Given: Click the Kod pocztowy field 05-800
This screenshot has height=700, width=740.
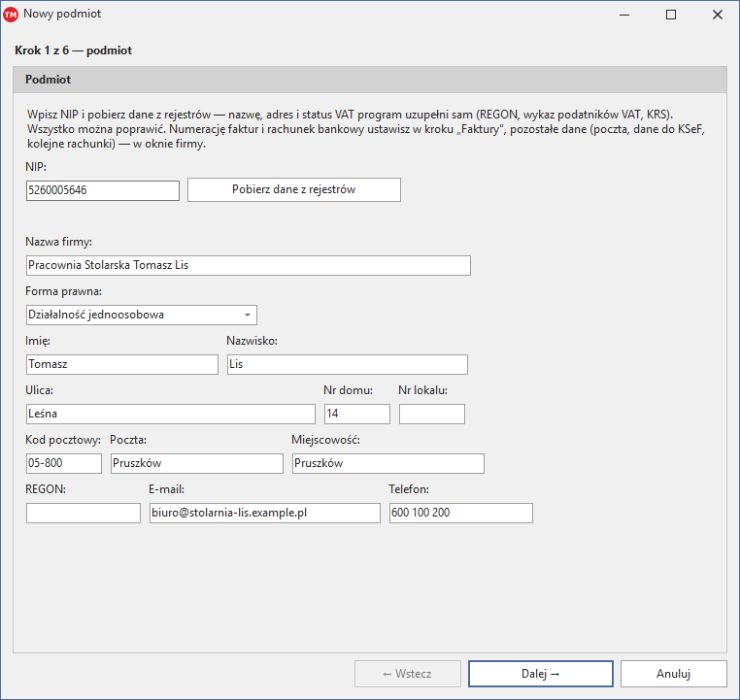Looking at the screenshot, I should click(64, 464).
